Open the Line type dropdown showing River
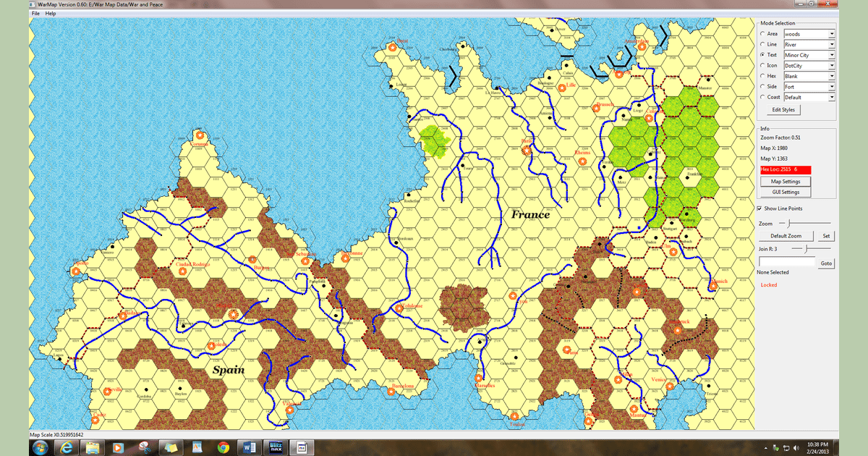This screenshot has width=868, height=456. pyautogui.click(x=809, y=45)
